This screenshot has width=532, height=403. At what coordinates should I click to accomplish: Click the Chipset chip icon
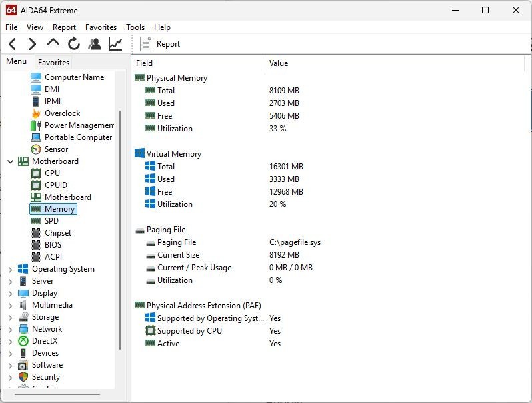36,233
